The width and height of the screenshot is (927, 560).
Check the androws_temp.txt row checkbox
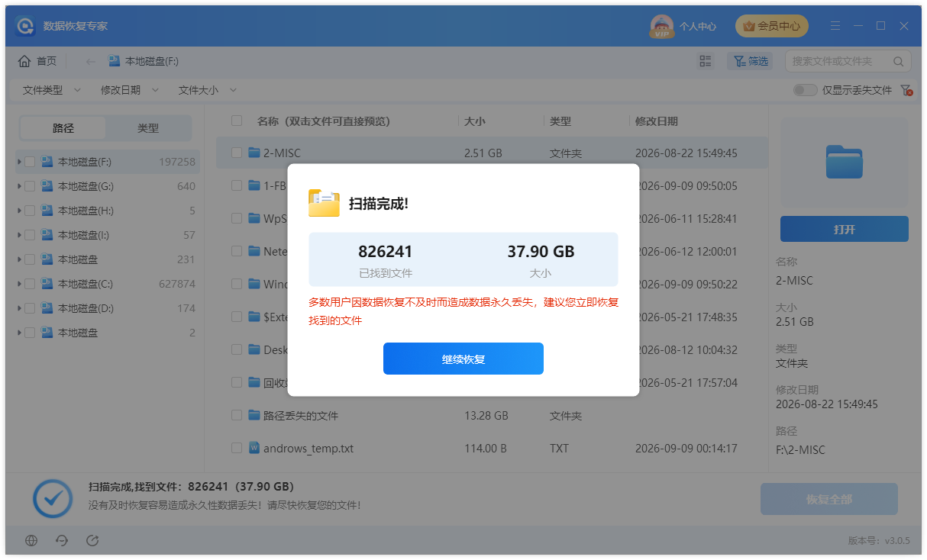pos(237,449)
